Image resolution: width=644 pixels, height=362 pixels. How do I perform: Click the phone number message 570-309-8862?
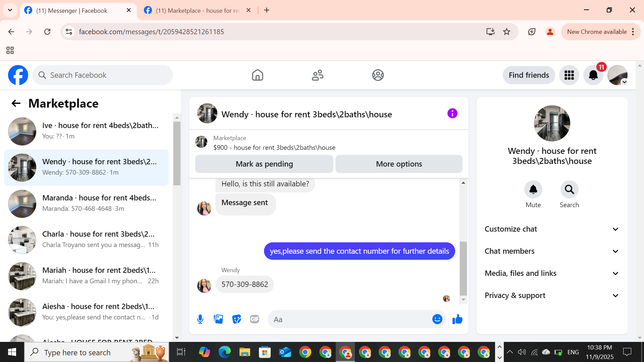tap(245, 284)
